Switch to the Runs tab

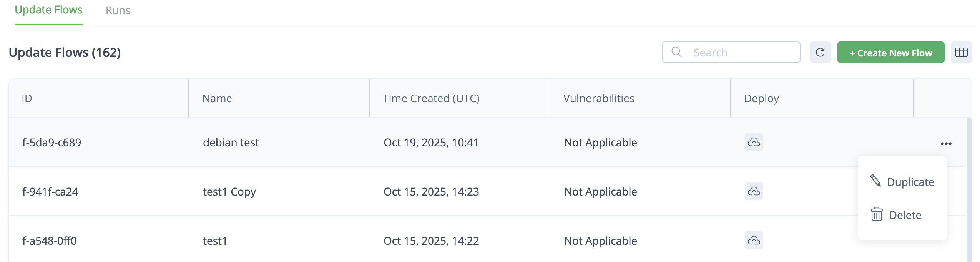[x=118, y=10]
